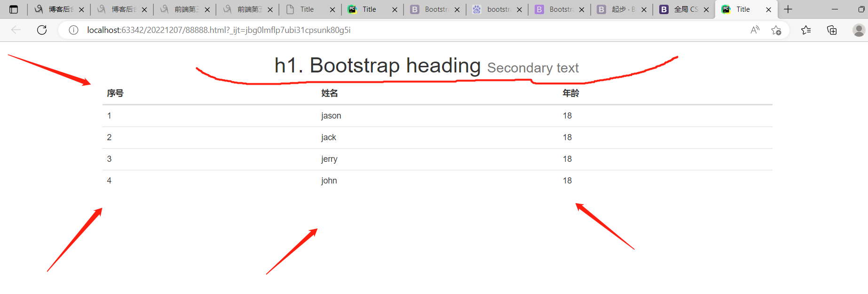This screenshot has height=294, width=868.
Task: Click the name cell 'john'
Action: [329, 181]
